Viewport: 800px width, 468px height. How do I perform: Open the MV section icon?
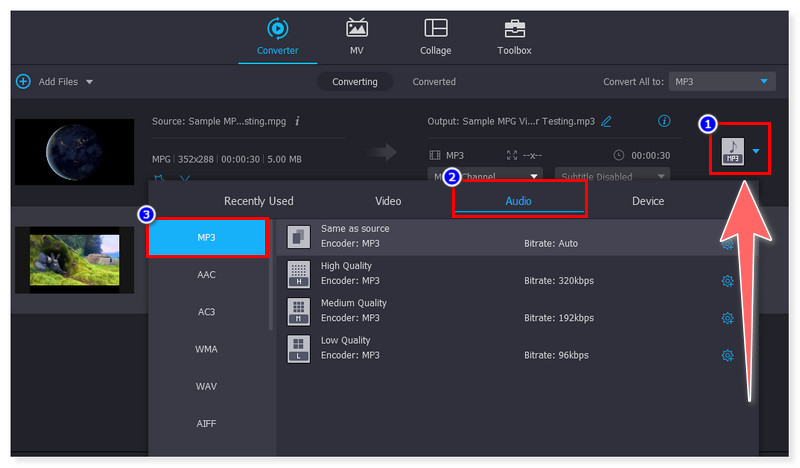(x=356, y=28)
